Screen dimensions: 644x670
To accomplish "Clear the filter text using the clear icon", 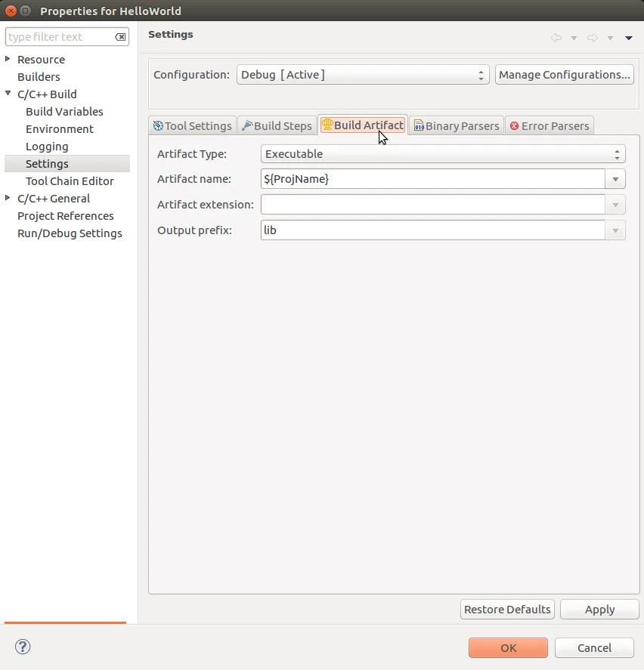I will click(120, 37).
